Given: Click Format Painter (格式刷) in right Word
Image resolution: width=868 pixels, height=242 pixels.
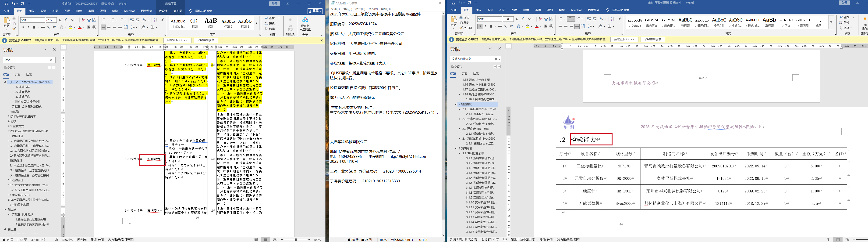Looking at the screenshot, I should (465, 28).
